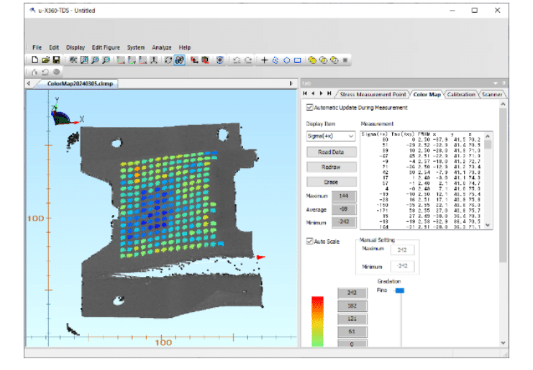Click the rotate view arrows icon
This screenshot has height=370, width=533.
(168, 60)
